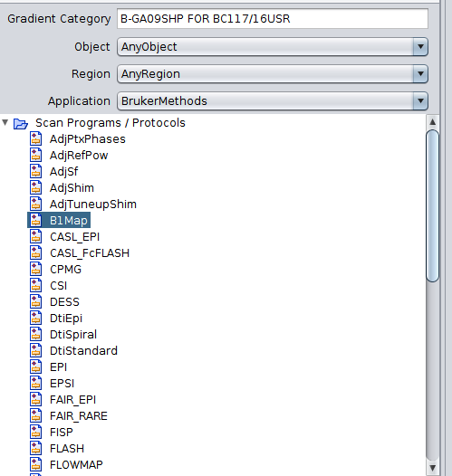Screen dimensions: 452x476
Task: Click the CASL_EPI protocol icon
Action: (x=35, y=236)
